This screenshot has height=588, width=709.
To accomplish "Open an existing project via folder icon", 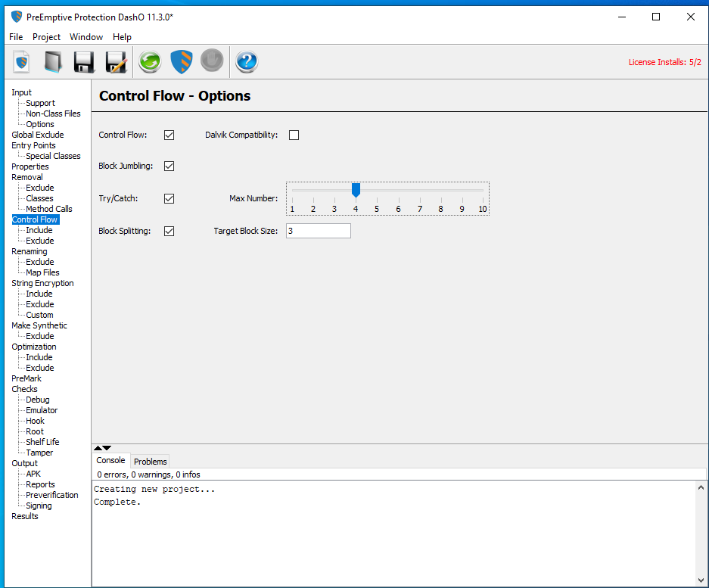I will point(52,61).
